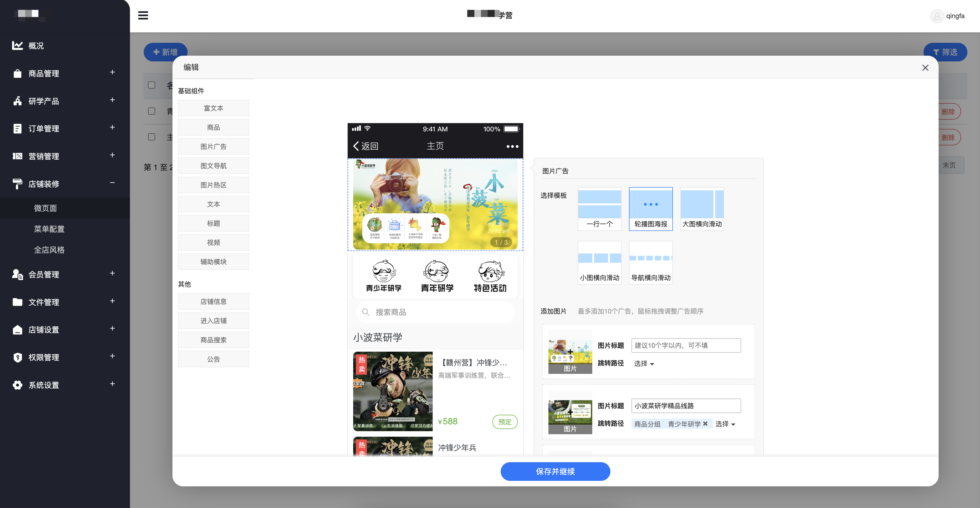980x508 pixels.
Task: Tick the second row checkbox in background table
Action: (152, 111)
